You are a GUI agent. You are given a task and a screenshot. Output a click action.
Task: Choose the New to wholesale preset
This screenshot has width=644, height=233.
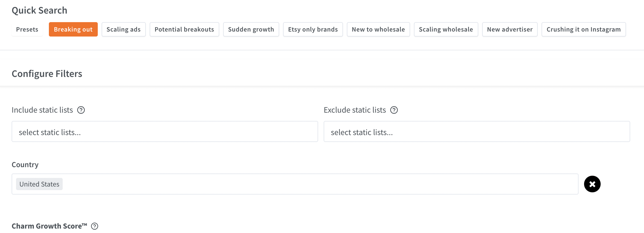378,29
